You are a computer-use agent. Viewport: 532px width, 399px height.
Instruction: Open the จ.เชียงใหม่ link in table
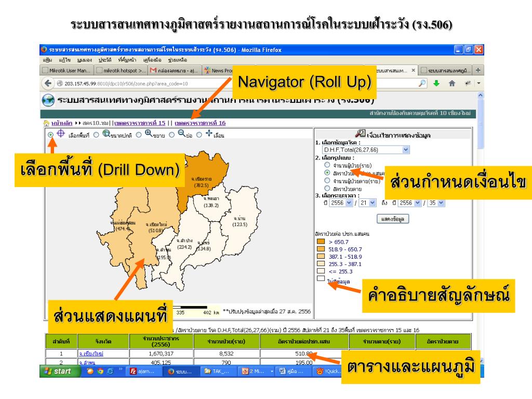[x=91, y=353]
